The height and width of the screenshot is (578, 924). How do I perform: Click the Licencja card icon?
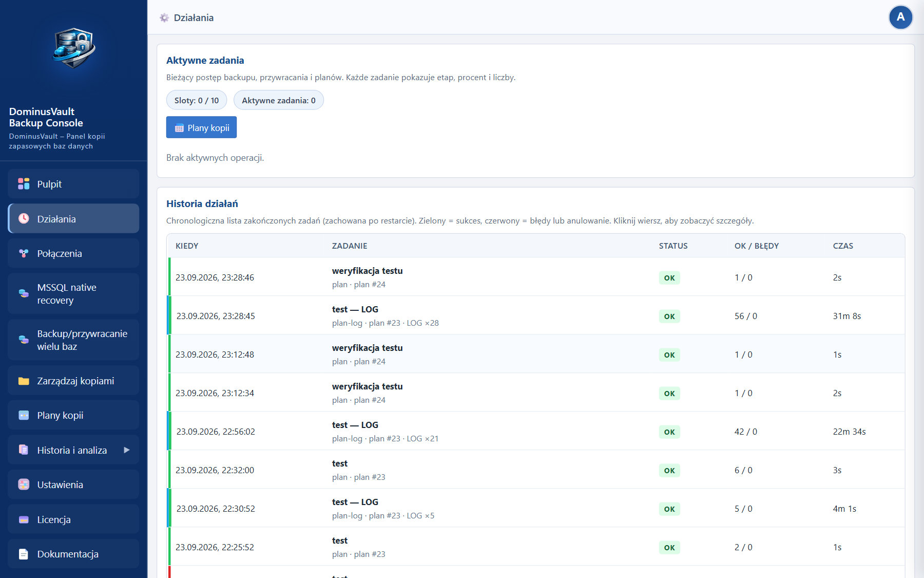(x=24, y=519)
